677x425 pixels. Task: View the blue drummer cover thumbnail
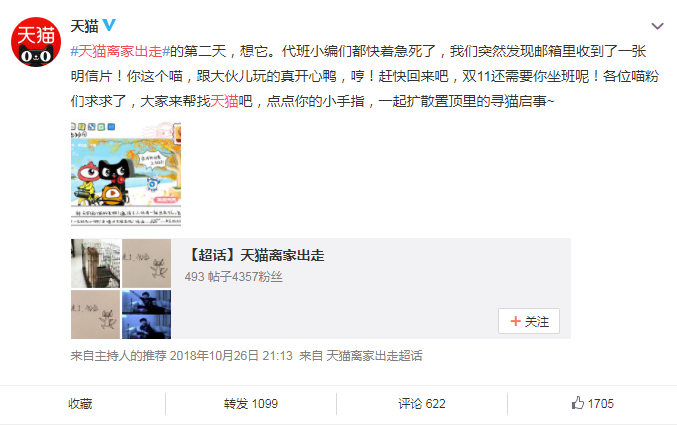(x=146, y=314)
